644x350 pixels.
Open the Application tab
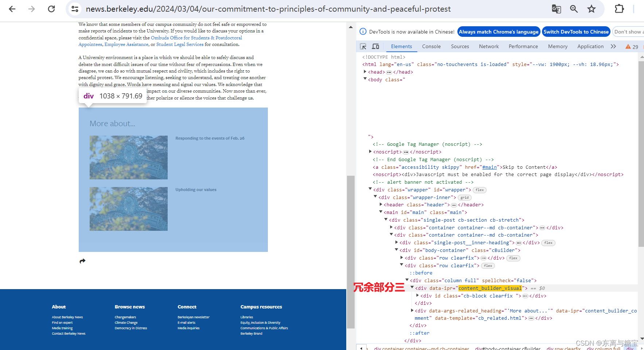pos(590,46)
